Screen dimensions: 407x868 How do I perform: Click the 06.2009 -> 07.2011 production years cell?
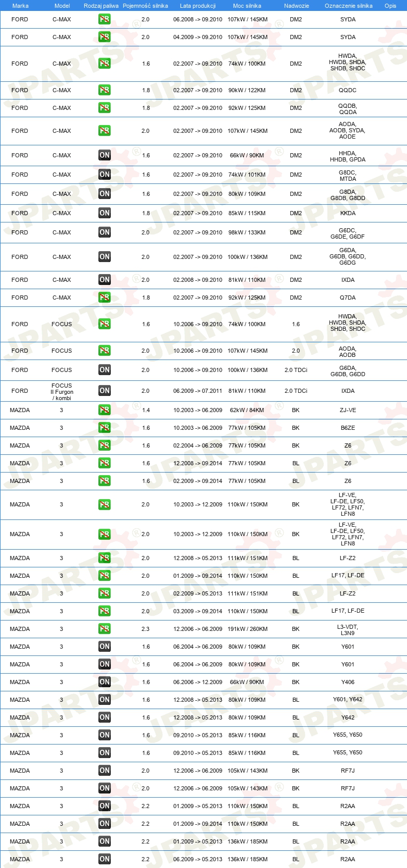click(x=198, y=391)
